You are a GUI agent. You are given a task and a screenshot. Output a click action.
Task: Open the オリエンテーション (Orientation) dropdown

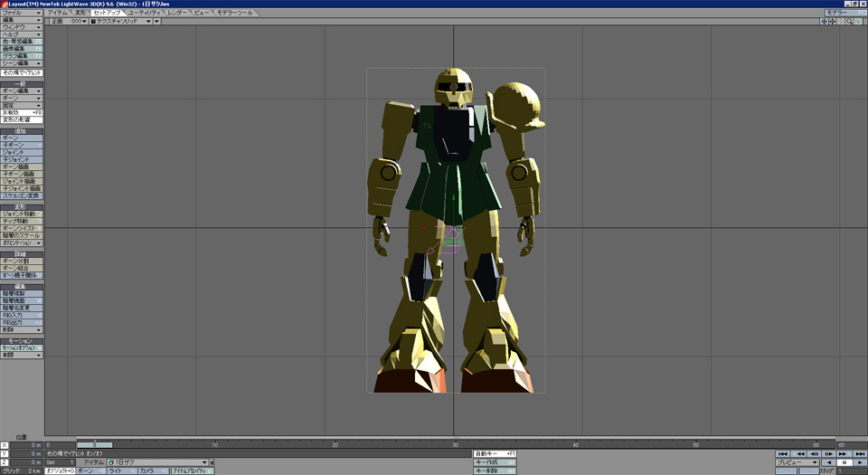22,242
